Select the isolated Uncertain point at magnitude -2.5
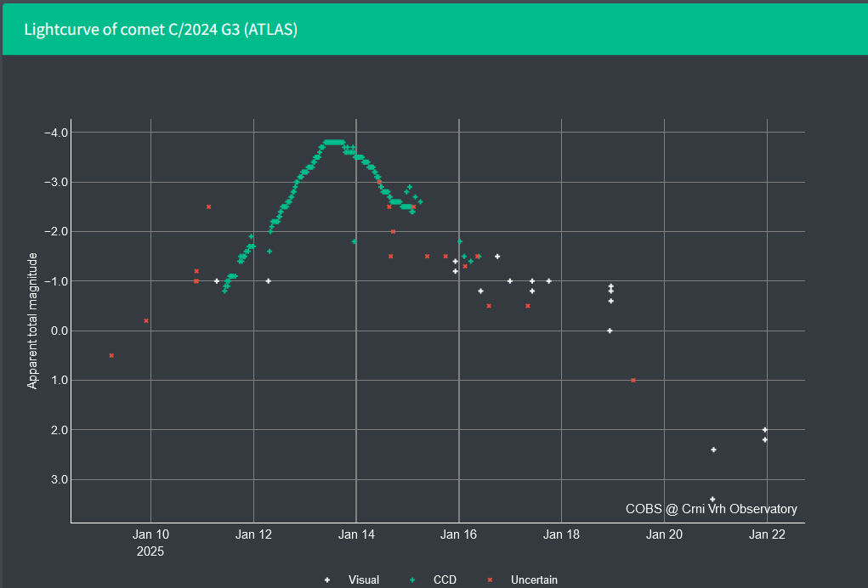The width and height of the screenshot is (868, 588). point(208,206)
